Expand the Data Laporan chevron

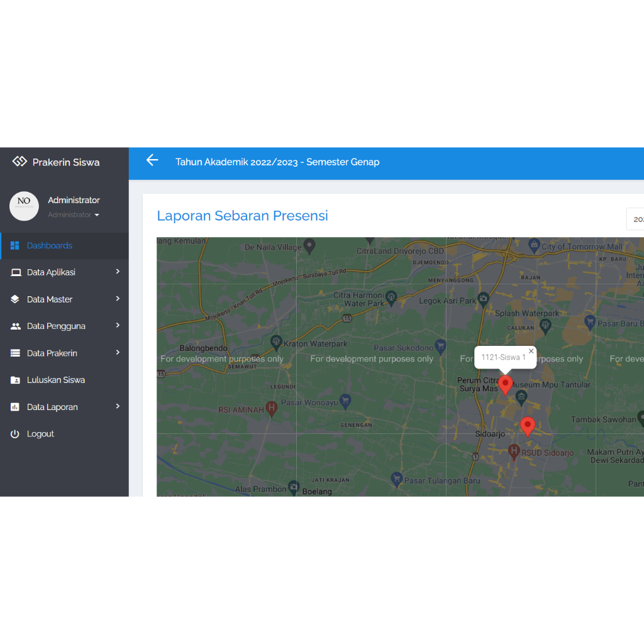pos(118,406)
